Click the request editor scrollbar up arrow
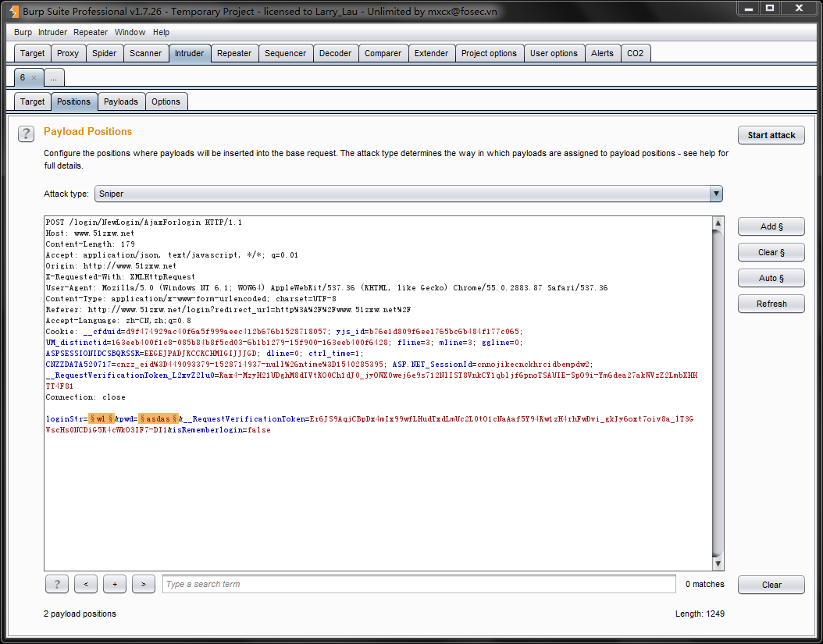 tap(718, 223)
